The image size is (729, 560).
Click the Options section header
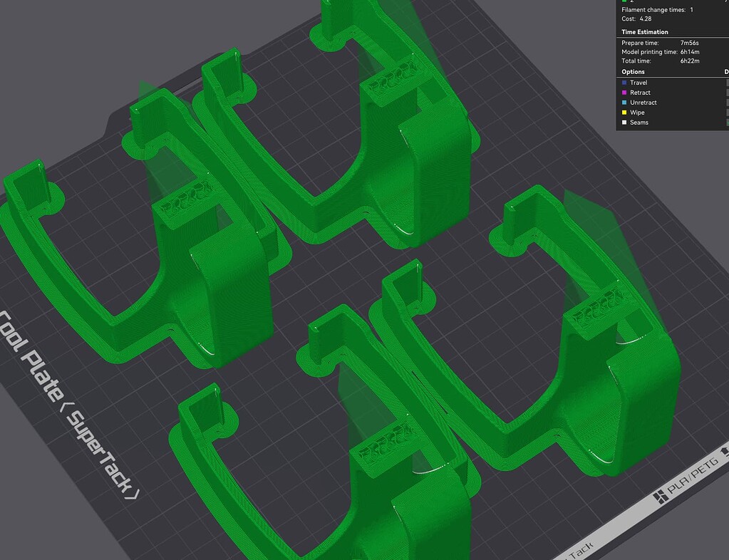tap(633, 72)
